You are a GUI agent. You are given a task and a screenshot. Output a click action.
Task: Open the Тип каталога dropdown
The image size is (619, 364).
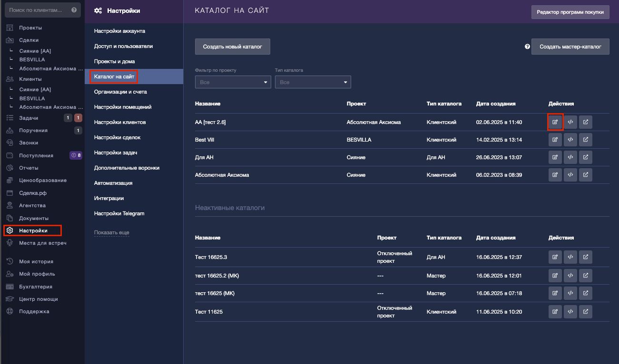(x=313, y=82)
